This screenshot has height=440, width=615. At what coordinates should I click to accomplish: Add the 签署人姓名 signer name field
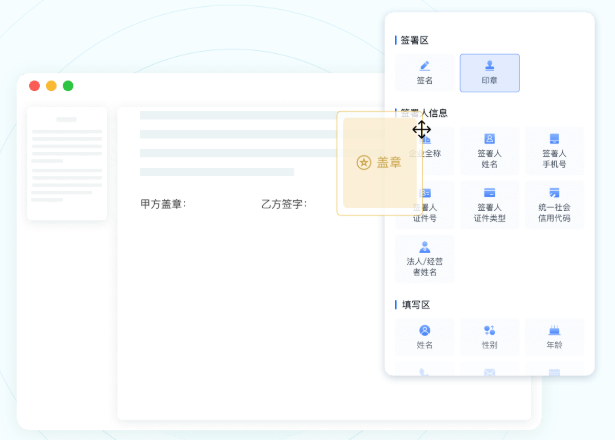[x=489, y=151]
